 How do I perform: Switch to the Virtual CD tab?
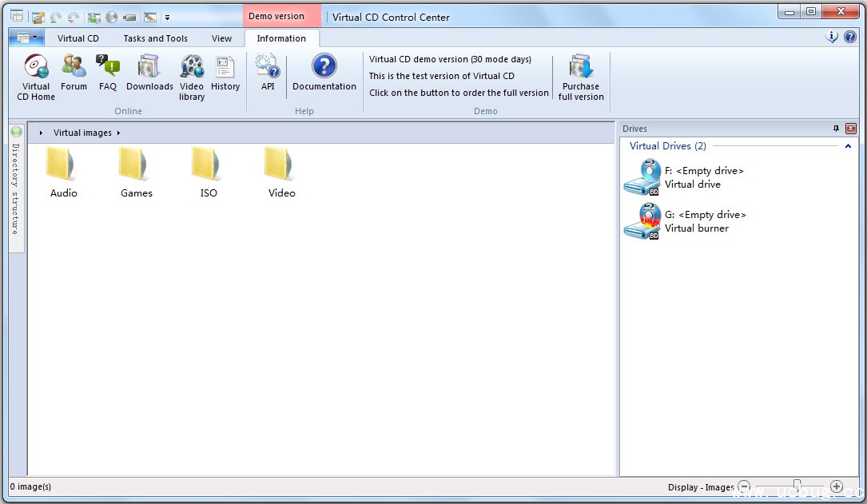pos(78,38)
